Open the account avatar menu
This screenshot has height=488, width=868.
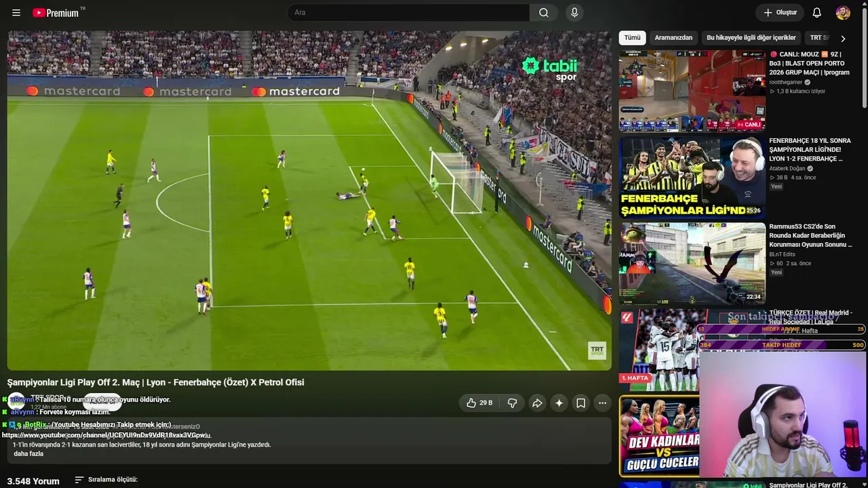pos(843,13)
